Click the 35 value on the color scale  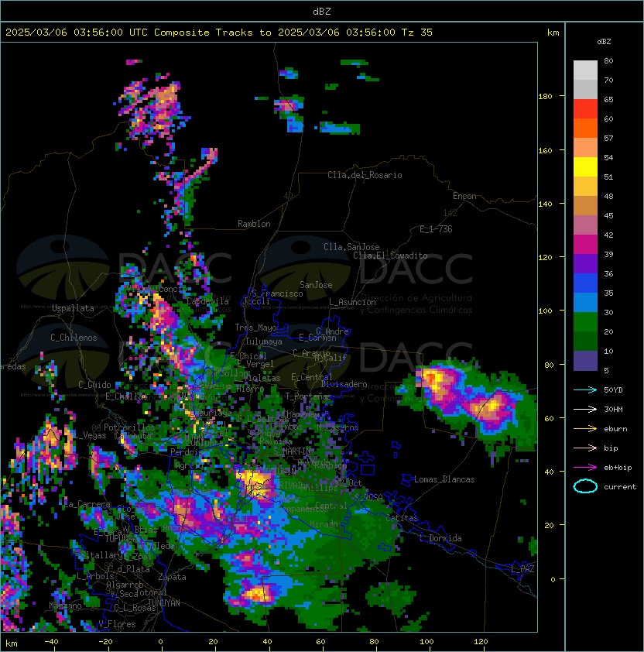point(608,293)
